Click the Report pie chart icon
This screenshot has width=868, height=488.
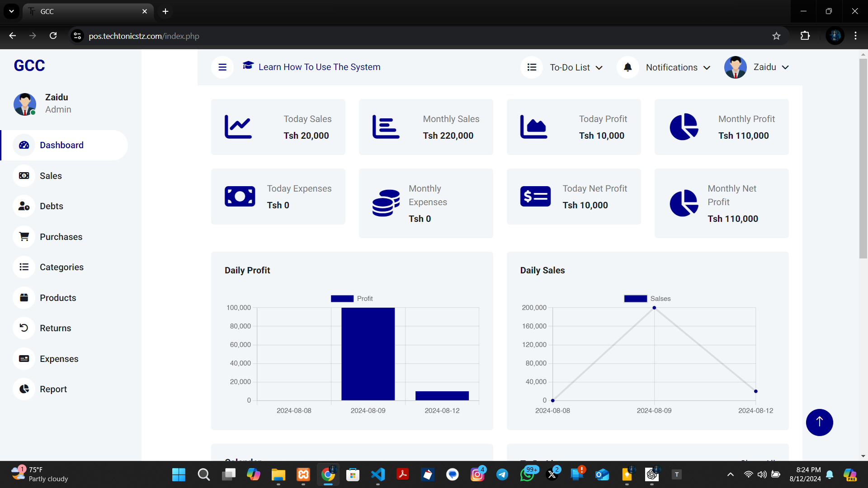24,389
